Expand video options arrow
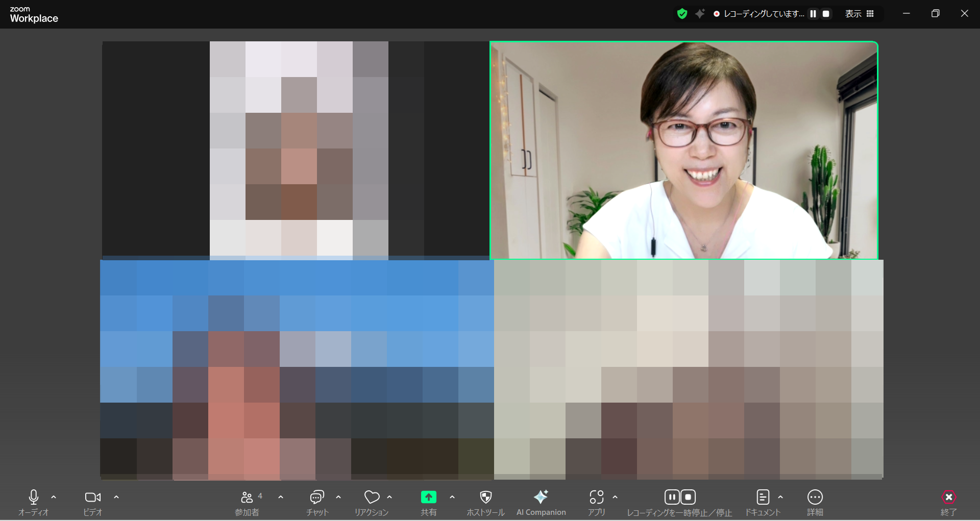This screenshot has height=521, width=980. [x=116, y=497]
